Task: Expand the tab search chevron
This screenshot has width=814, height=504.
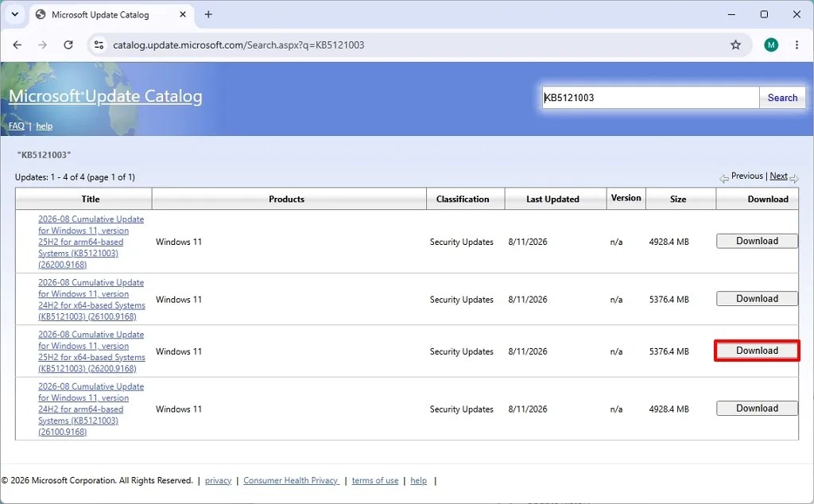Action: [15, 14]
